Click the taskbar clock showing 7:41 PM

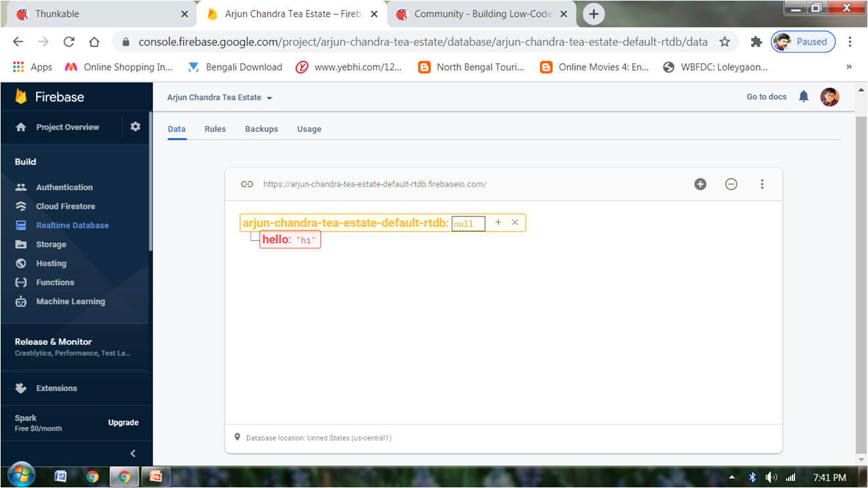(x=829, y=478)
